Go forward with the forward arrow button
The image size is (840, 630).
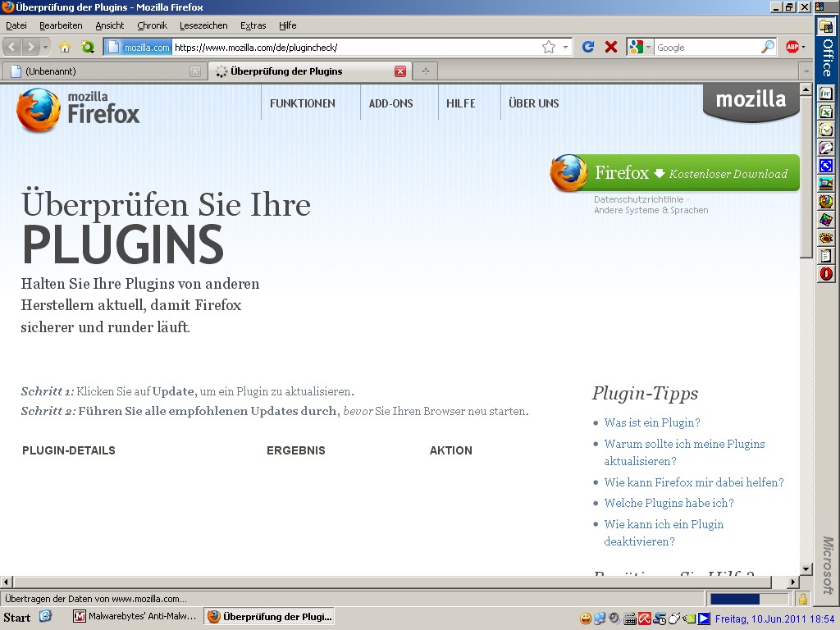(x=30, y=47)
